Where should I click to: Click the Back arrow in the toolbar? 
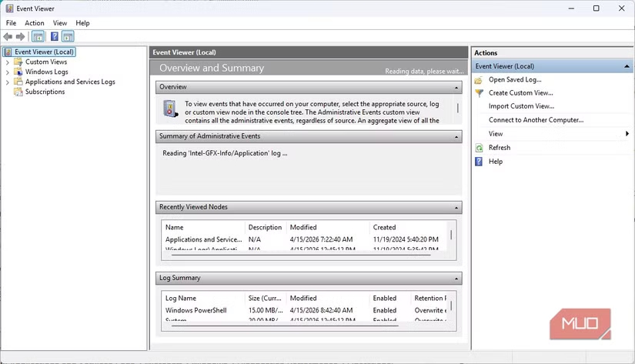click(8, 36)
